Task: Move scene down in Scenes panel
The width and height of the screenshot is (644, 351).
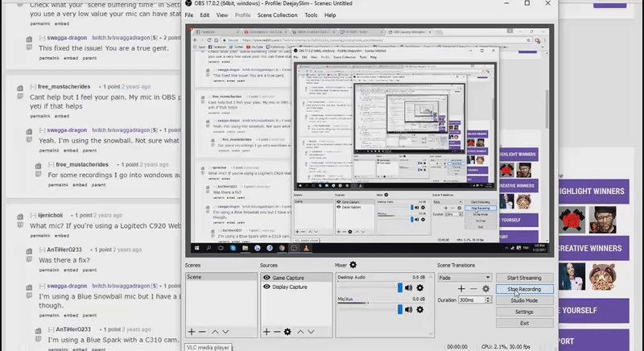Action: click(225, 332)
